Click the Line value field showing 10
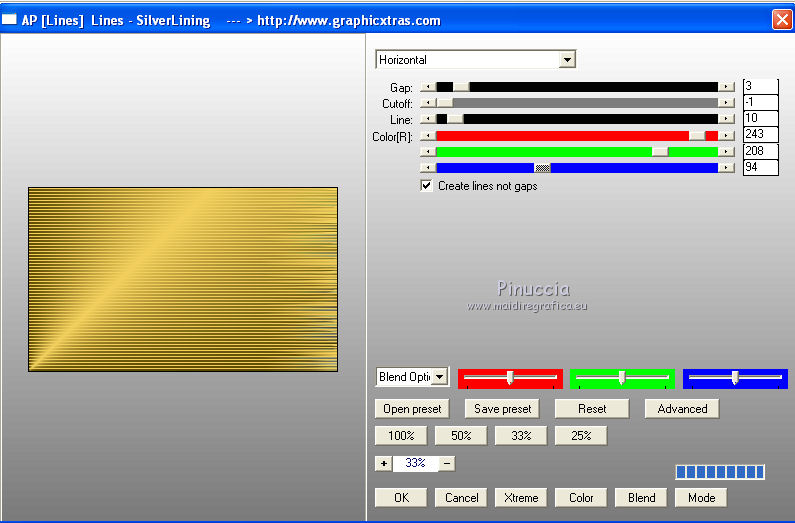Image resolution: width=795 pixels, height=523 pixels. [x=761, y=119]
